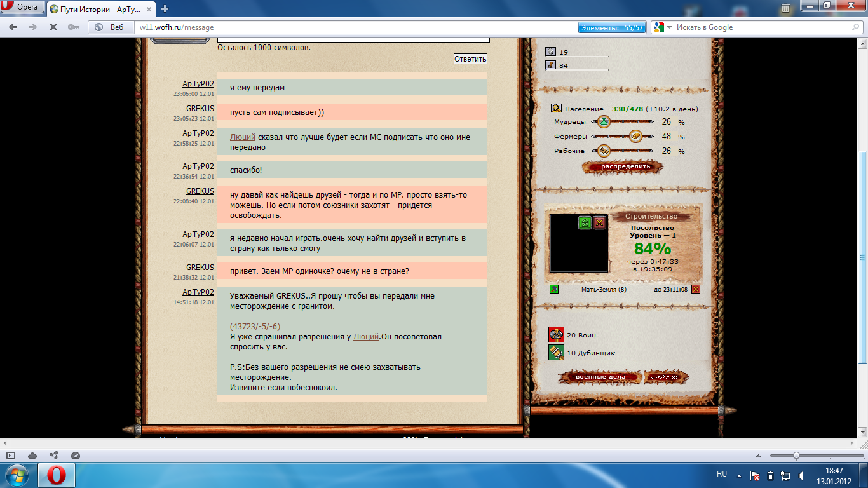Screen dimensions: 868x488
Task: Click the red icon after до 23:11:08
Action: click(696, 290)
